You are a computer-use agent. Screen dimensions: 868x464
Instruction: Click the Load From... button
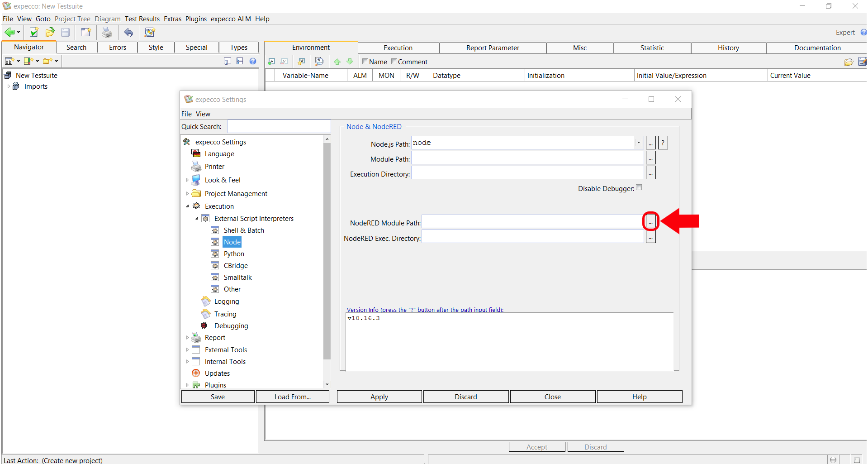coord(292,397)
